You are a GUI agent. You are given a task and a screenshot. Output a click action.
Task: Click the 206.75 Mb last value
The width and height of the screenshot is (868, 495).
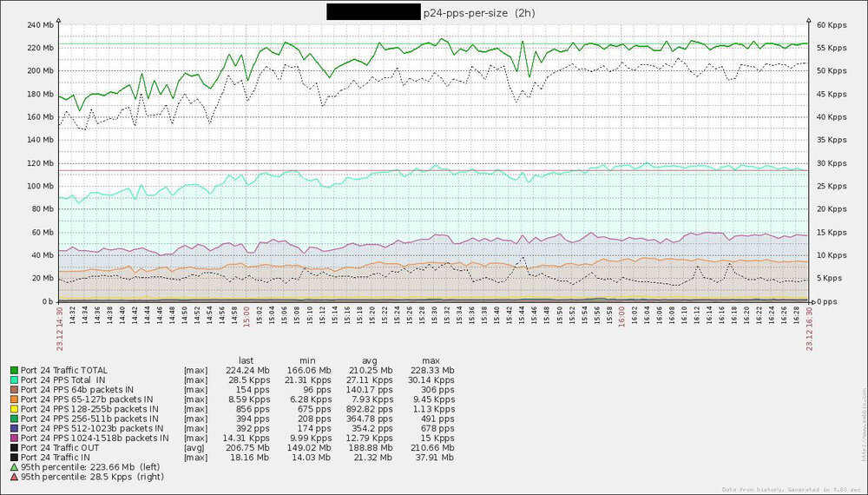point(247,448)
